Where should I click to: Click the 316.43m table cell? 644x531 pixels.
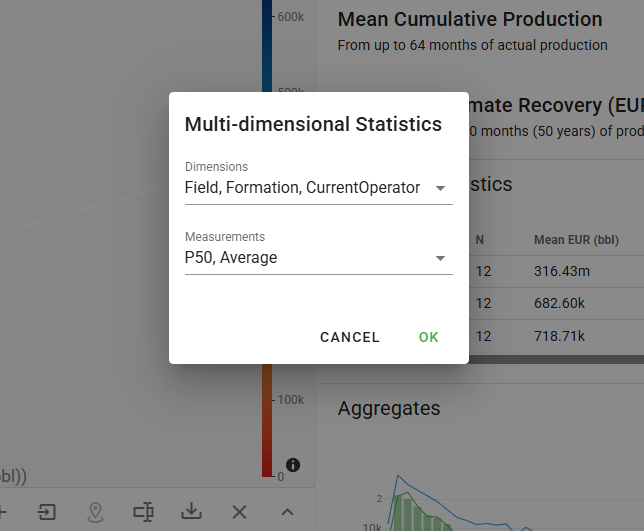pos(562,271)
